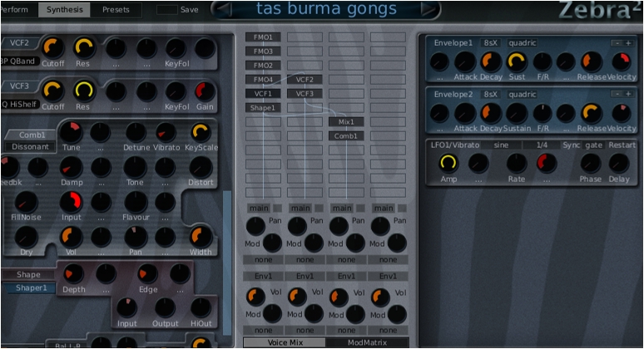Turn the Shaper1 Depth knob
The width and height of the screenshot is (644, 349).
pyautogui.click(x=74, y=274)
